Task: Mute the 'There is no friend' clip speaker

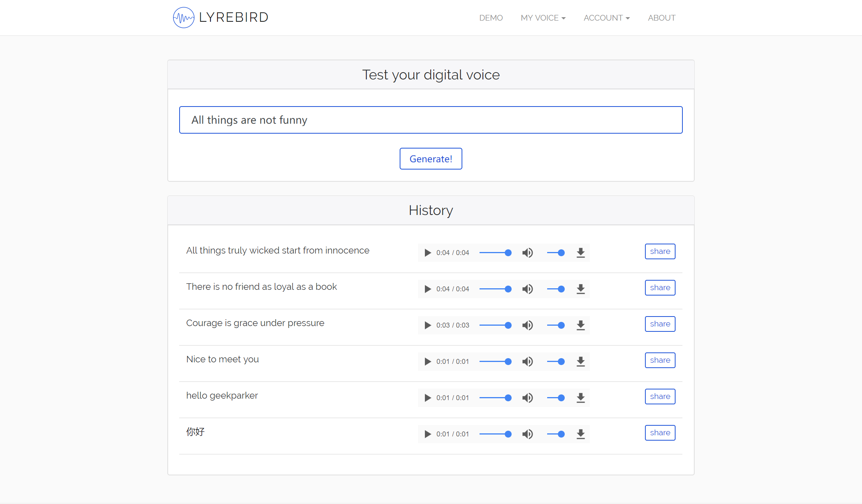Action: [x=528, y=289]
